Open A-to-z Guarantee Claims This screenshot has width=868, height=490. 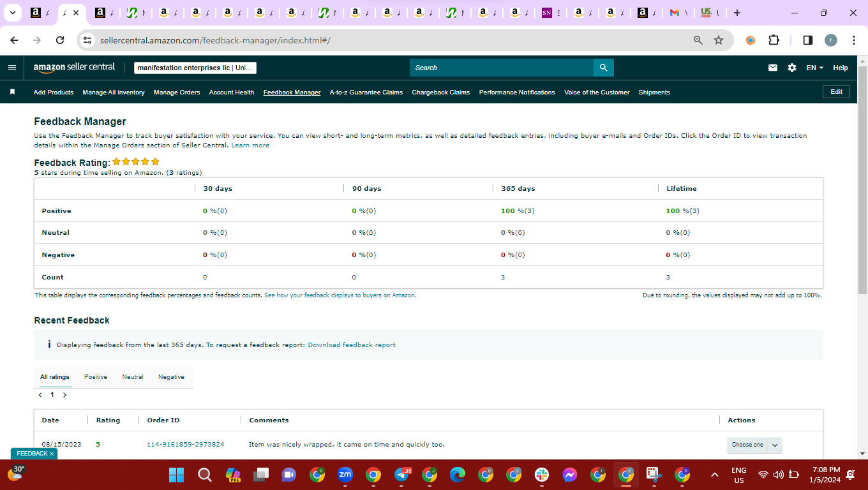coord(366,93)
